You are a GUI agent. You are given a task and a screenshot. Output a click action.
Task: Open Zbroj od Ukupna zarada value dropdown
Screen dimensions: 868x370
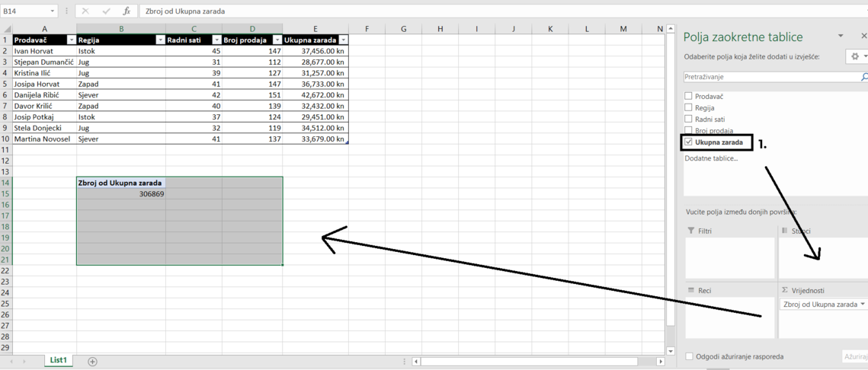[x=863, y=305]
